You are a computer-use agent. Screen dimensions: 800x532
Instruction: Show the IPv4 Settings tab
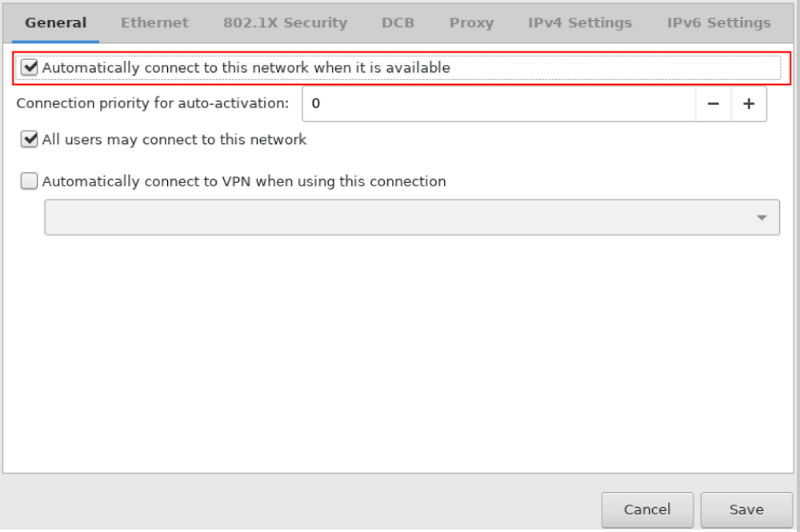click(x=579, y=23)
